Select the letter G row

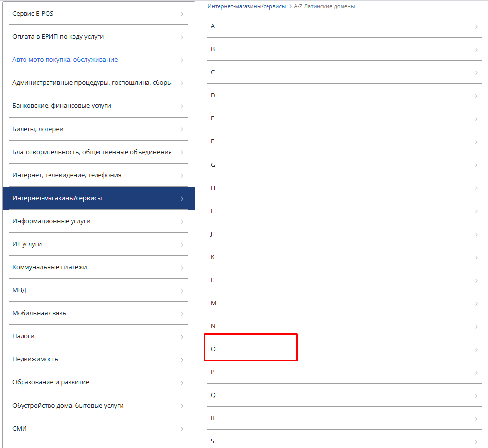[x=344, y=165]
